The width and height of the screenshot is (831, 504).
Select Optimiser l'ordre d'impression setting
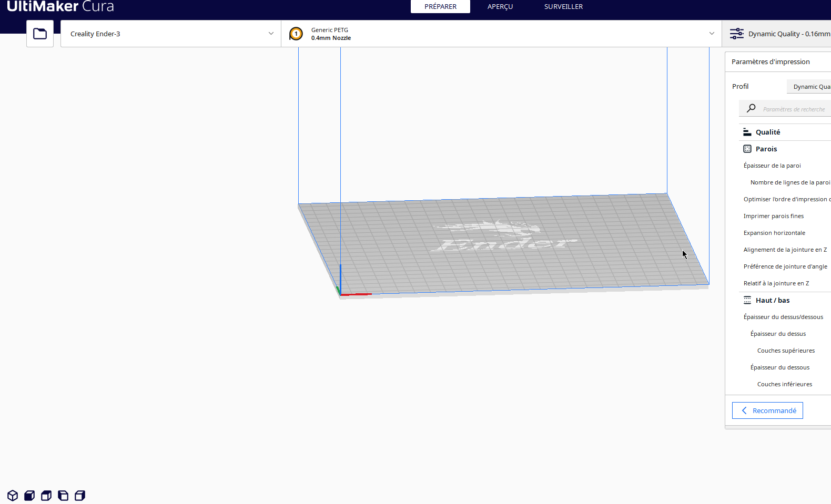pos(787,199)
